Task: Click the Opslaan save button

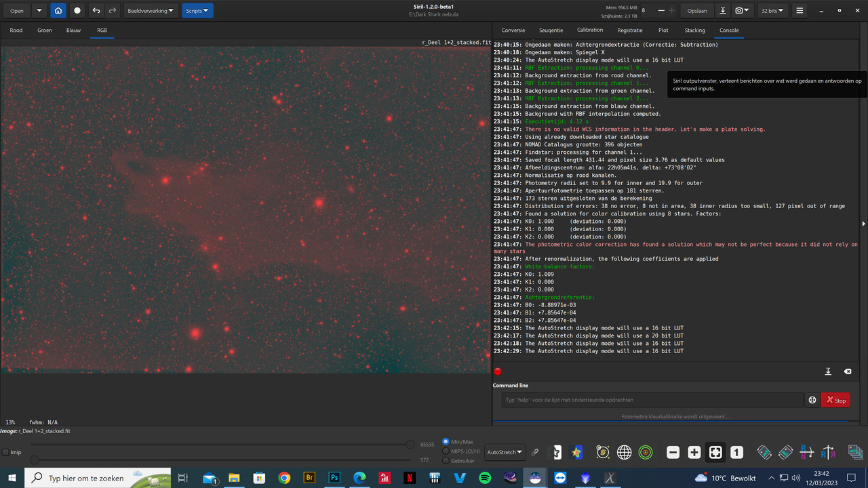Action: tap(697, 11)
